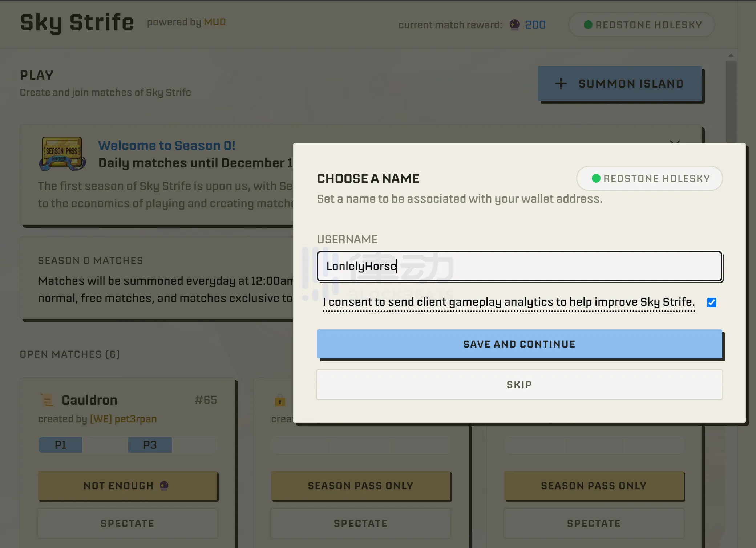Screen dimensions: 756x548
Task: Uncheck the gameplay analytics consent checkbox
Action: (711, 302)
